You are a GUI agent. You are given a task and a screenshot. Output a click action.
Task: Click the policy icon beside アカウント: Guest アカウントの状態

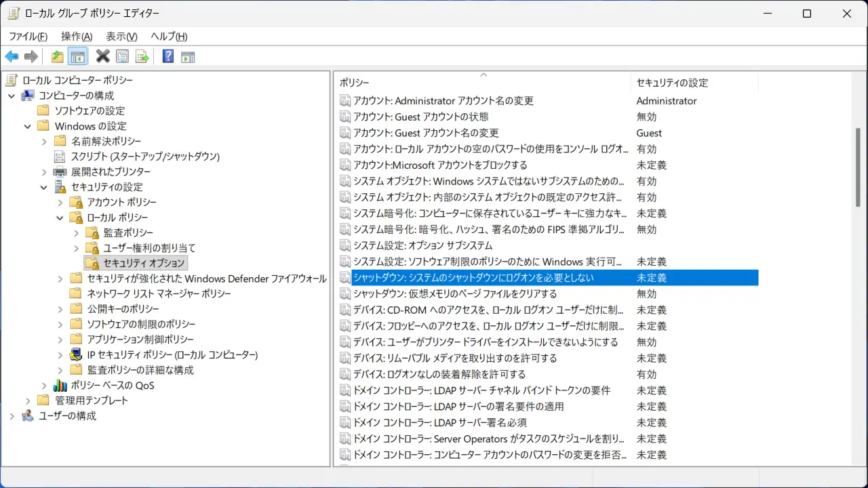tap(345, 117)
